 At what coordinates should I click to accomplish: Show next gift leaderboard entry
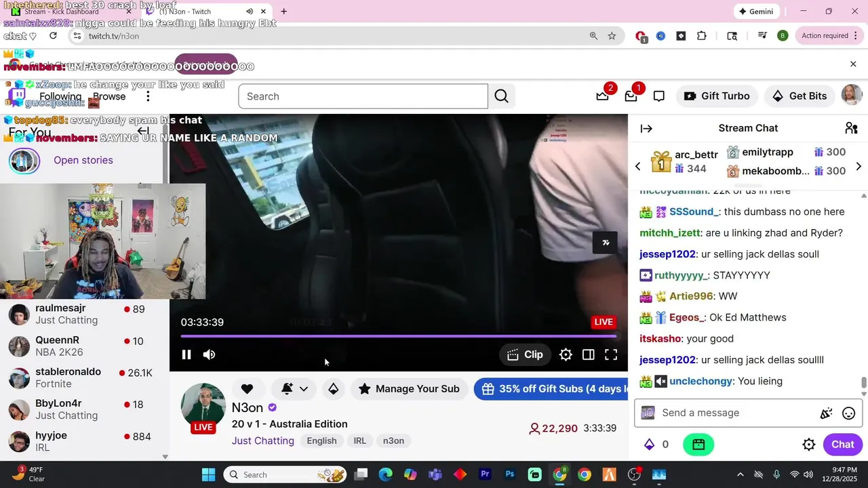(859, 166)
